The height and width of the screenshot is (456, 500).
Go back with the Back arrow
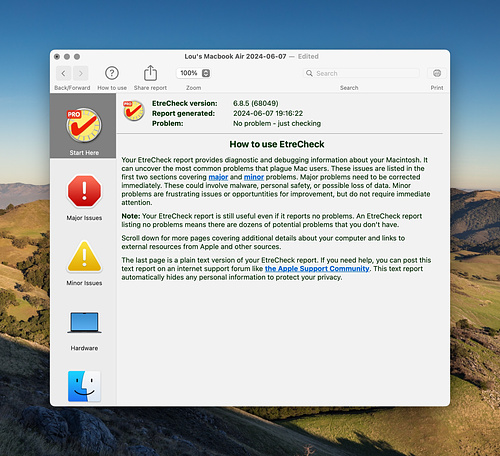click(x=63, y=73)
